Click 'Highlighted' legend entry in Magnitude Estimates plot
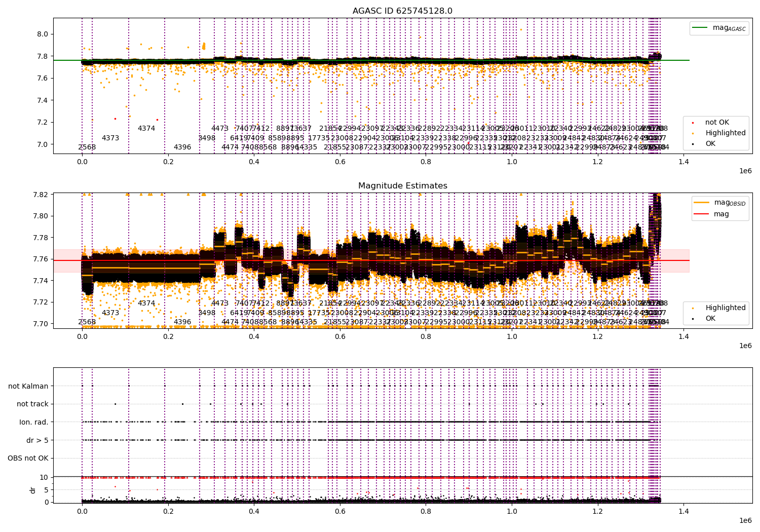Image resolution: width=760 pixels, height=532 pixels. coord(726,308)
